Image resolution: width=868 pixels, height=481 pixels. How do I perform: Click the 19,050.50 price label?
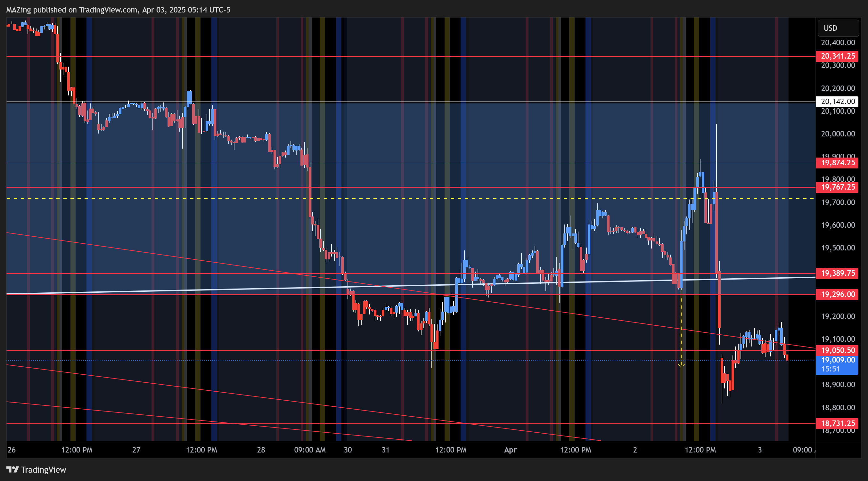[x=837, y=350]
